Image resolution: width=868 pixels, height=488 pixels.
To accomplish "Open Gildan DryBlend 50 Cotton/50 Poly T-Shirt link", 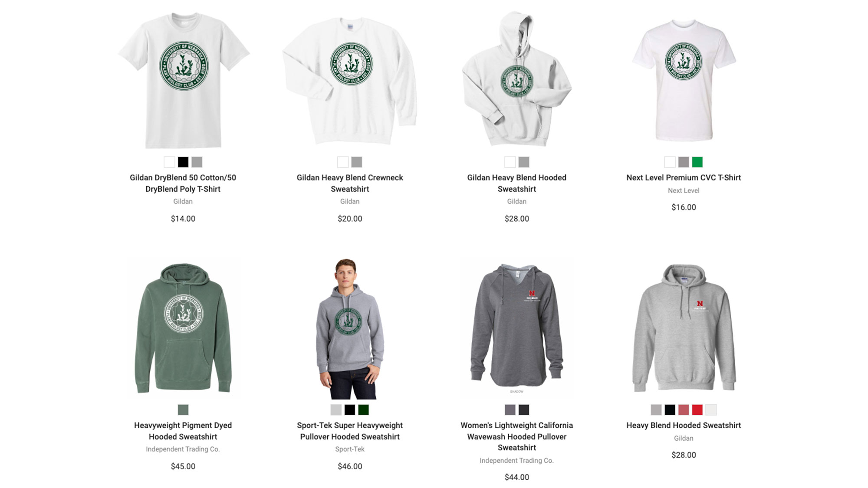I will coord(183,183).
